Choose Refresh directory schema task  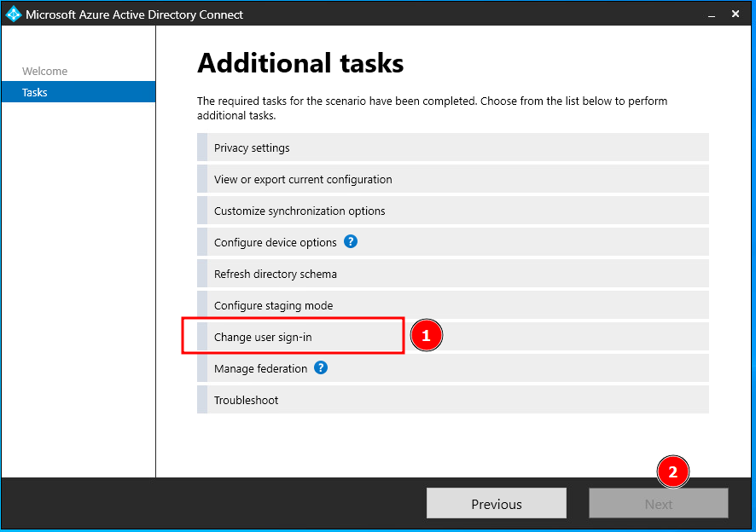tap(275, 275)
